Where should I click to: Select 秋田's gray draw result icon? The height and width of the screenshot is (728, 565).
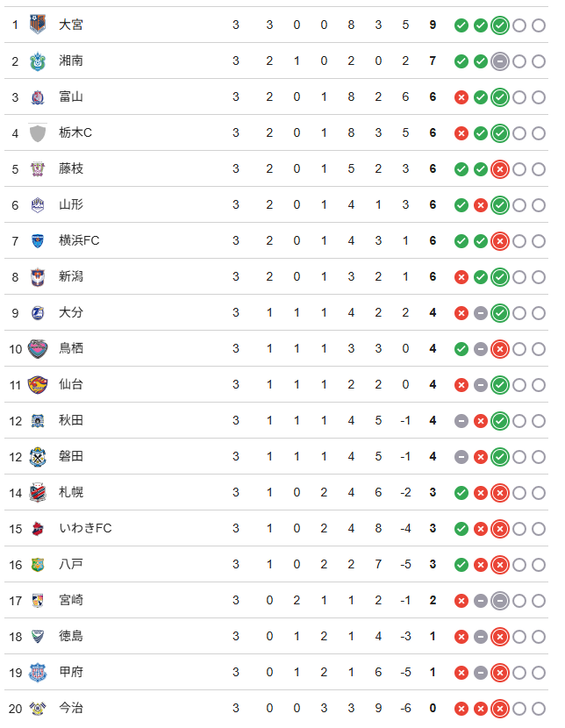[x=461, y=421]
